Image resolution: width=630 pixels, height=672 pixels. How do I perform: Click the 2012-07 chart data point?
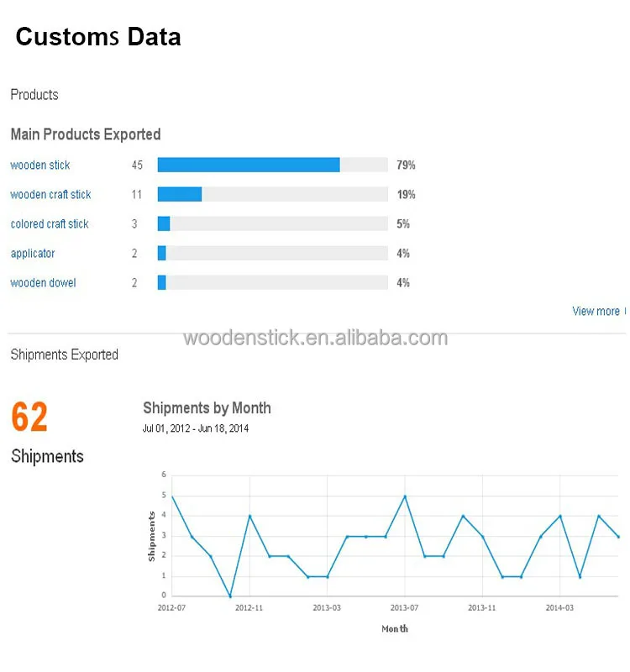pyautogui.click(x=172, y=496)
